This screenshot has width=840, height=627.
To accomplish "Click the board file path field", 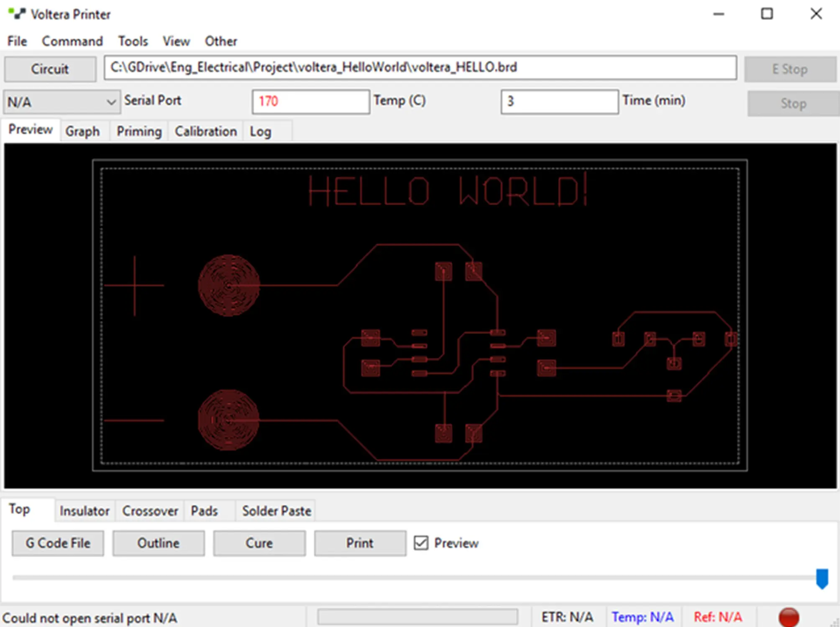I will tap(420, 67).
